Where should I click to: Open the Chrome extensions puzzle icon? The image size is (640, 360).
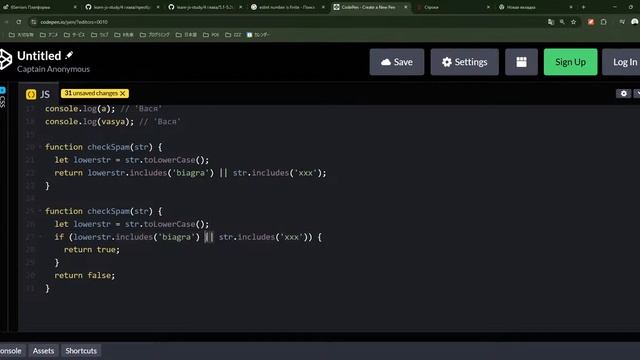(x=603, y=22)
